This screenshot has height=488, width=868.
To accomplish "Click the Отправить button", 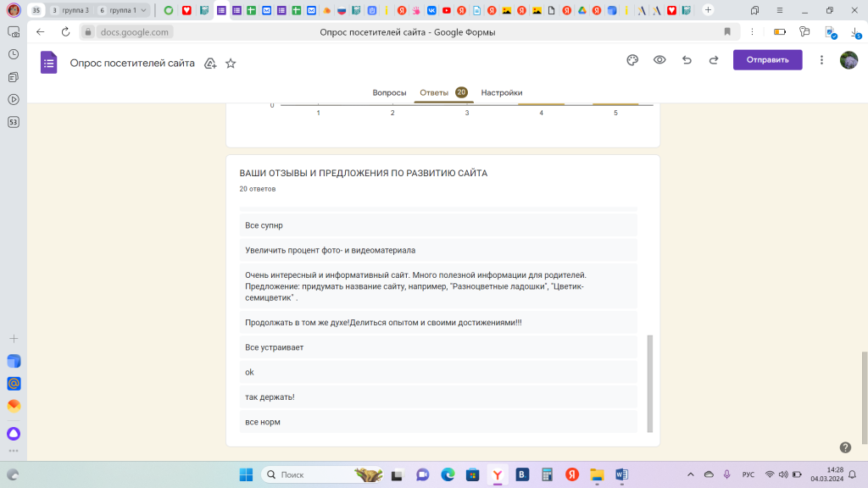I will [x=767, y=60].
